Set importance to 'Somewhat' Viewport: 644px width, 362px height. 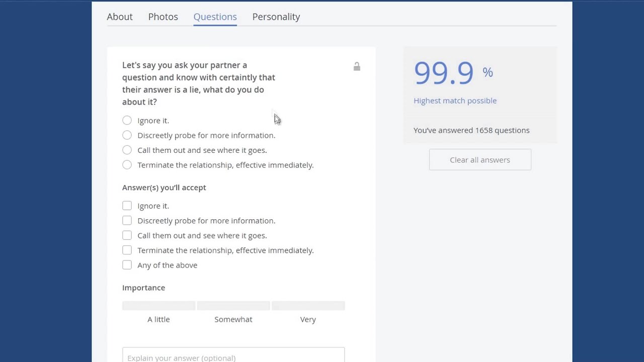(233, 306)
